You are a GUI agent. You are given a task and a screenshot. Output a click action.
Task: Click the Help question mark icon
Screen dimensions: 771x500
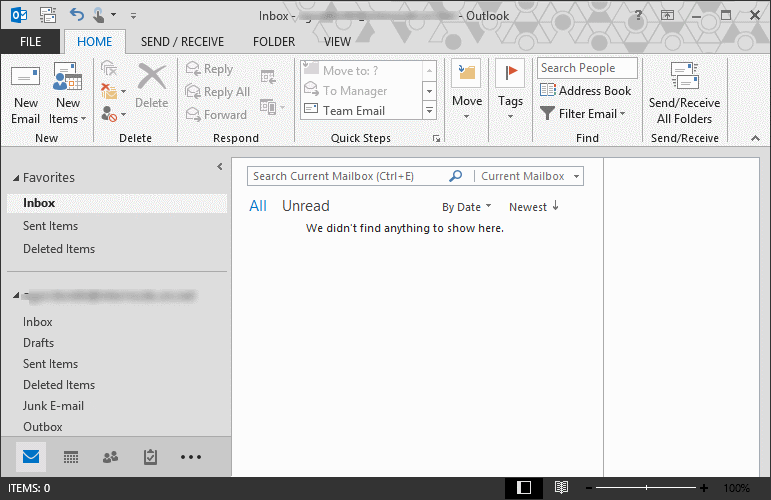point(638,15)
